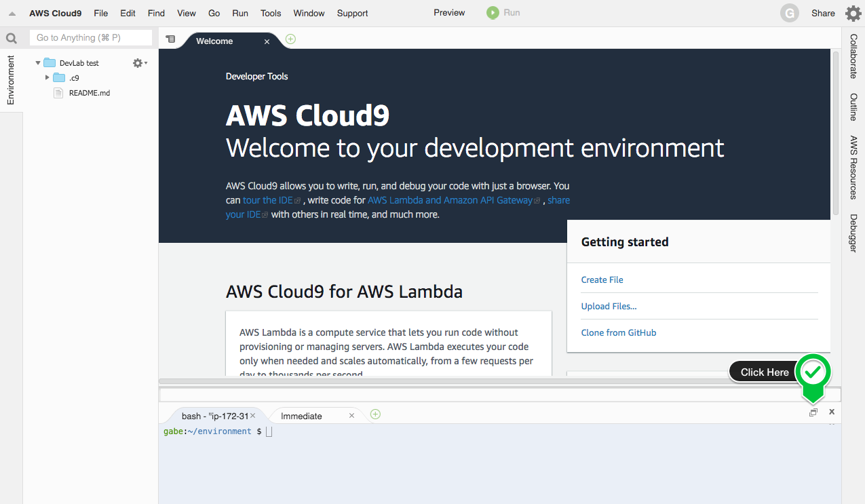Open the Support menu
Screen dimensions: 865x504
pyautogui.click(x=353, y=13)
